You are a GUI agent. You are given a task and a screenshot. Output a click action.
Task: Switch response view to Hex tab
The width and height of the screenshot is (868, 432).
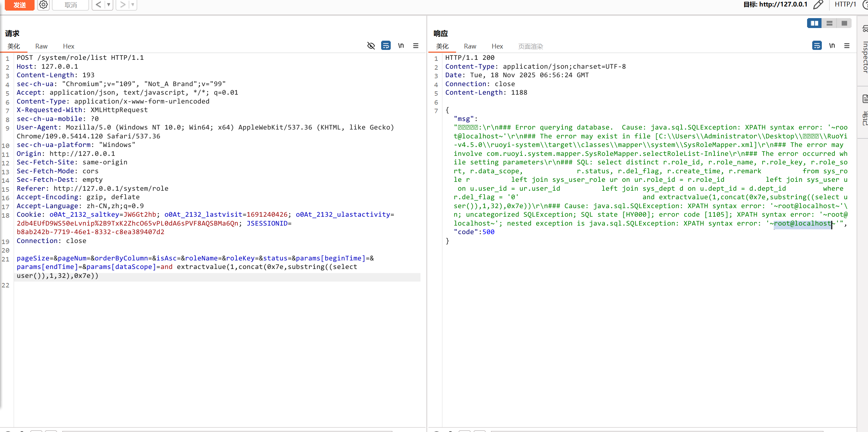pyautogui.click(x=497, y=46)
